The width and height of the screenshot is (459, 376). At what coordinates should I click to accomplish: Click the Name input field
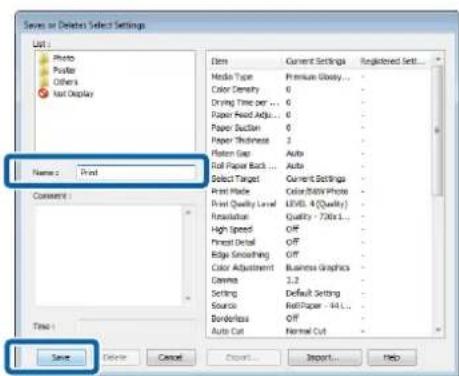(136, 173)
